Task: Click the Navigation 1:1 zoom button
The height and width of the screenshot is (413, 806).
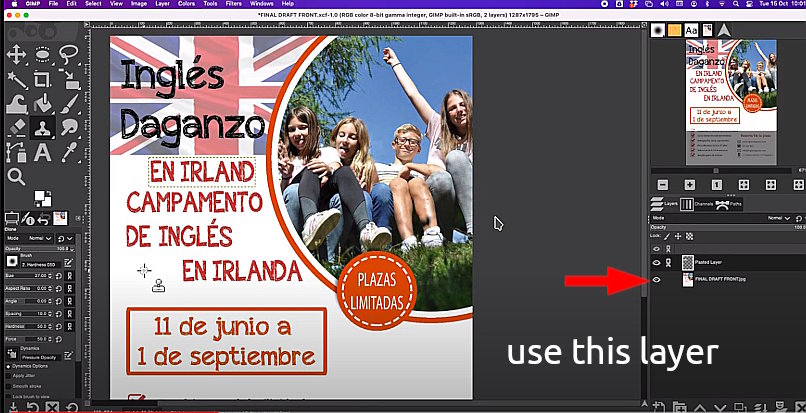Action: coord(717,185)
